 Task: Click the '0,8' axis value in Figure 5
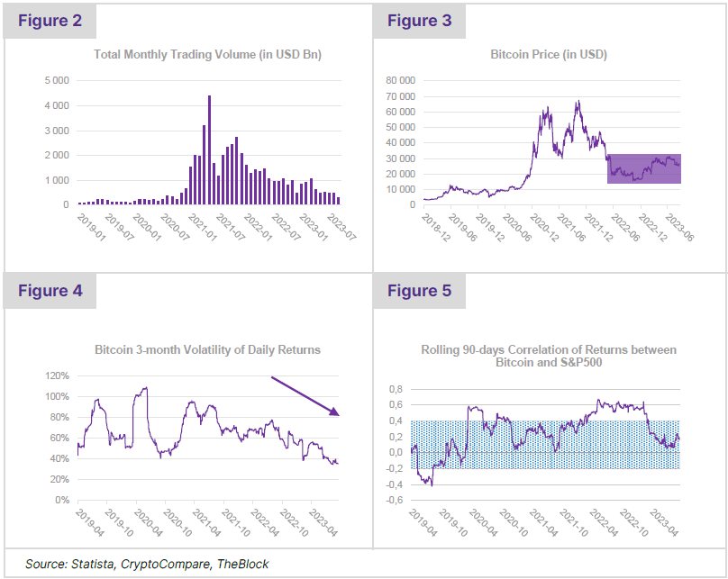point(396,389)
